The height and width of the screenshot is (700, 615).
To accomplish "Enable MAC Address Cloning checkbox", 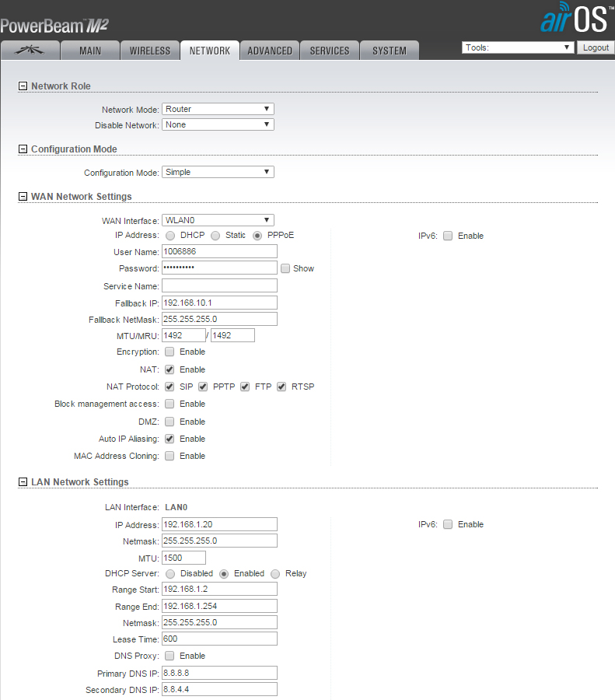I will click(x=169, y=456).
